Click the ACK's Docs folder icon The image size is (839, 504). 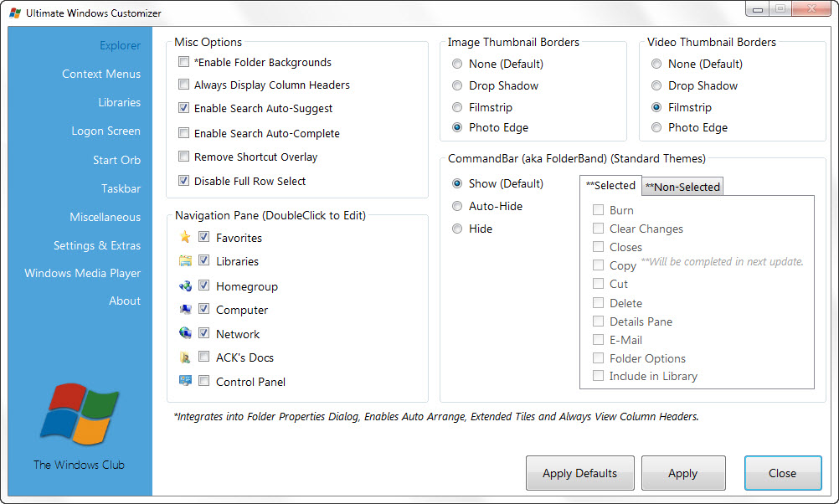point(186,357)
